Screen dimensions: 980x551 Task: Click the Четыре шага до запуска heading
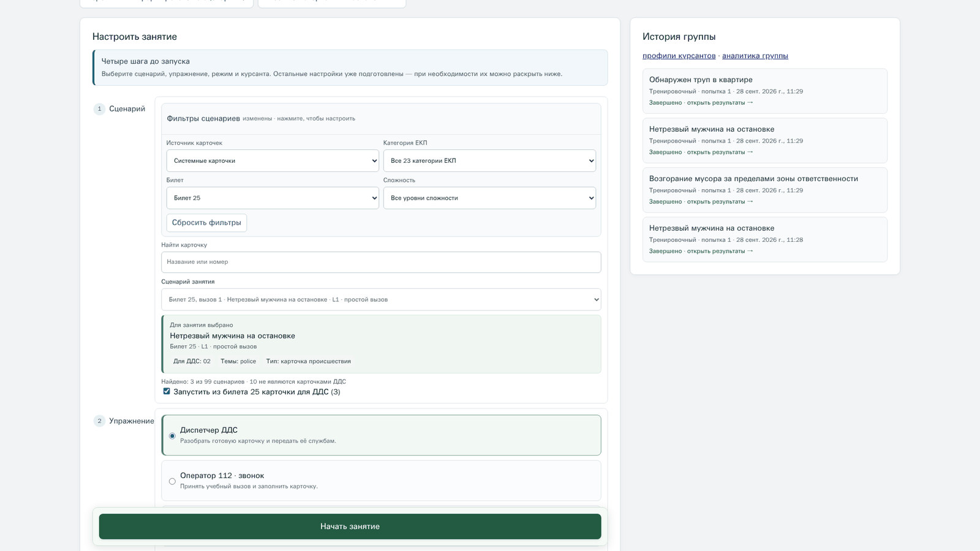[145, 61]
